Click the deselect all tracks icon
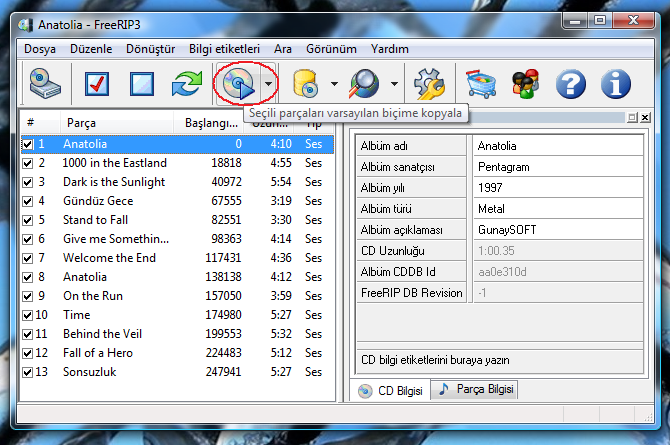 click(142, 84)
